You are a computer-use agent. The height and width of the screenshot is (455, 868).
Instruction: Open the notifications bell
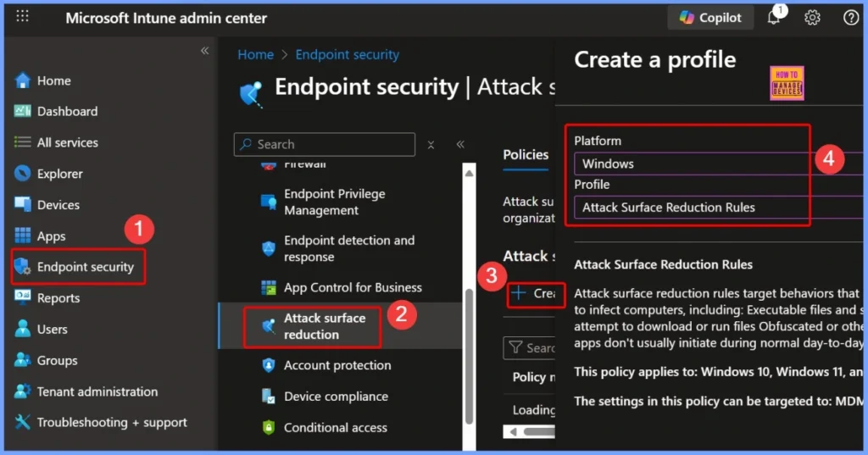(773, 18)
